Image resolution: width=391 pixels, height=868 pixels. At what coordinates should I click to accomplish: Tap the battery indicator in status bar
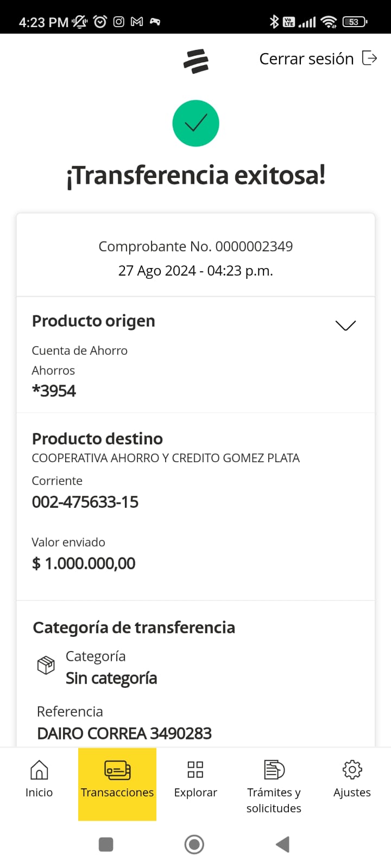pyautogui.click(x=355, y=22)
